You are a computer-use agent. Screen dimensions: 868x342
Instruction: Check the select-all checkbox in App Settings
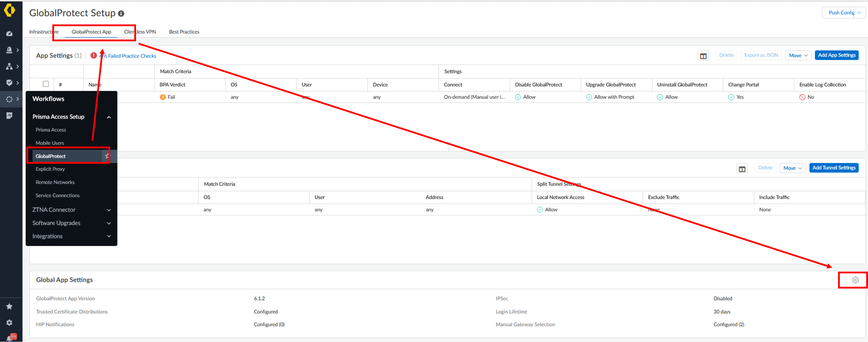[x=46, y=84]
